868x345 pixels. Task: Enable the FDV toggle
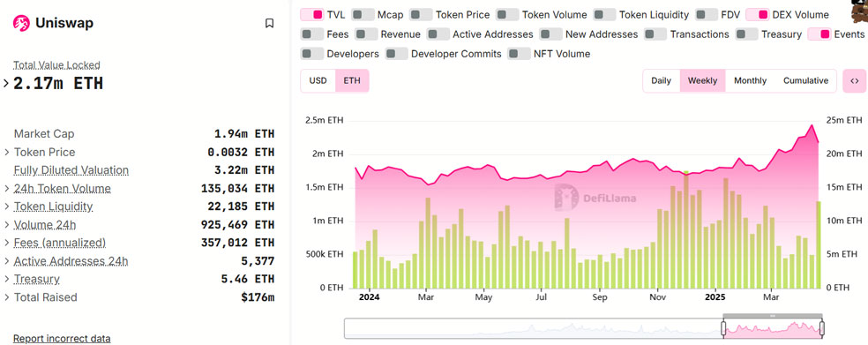tap(707, 15)
